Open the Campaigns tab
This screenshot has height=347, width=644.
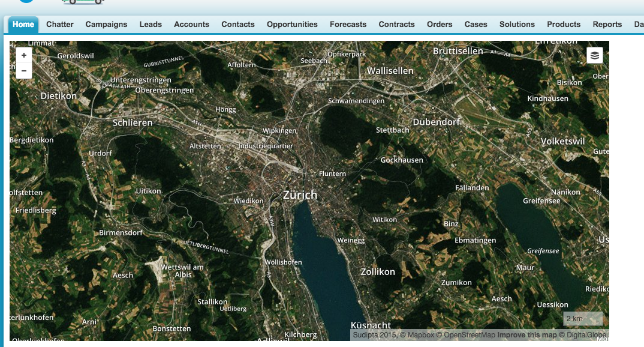(x=106, y=25)
